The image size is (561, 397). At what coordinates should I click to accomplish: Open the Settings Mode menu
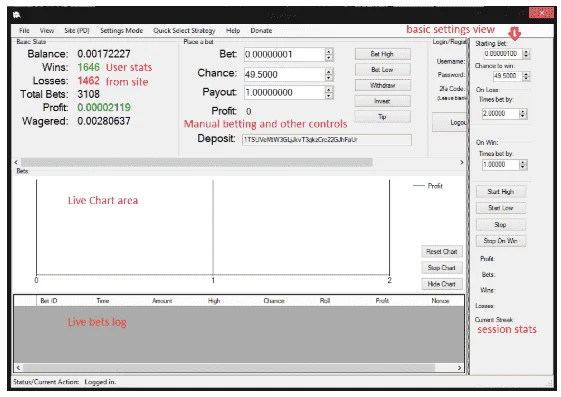(x=121, y=31)
